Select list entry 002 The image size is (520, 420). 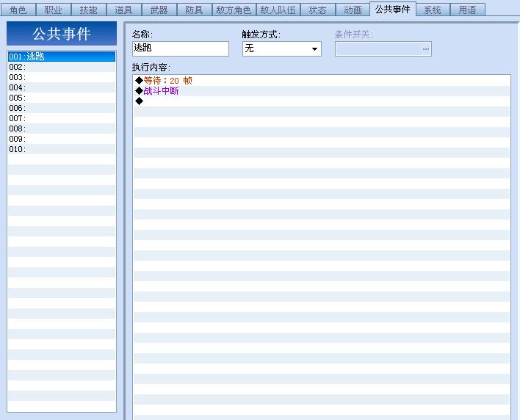point(62,67)
